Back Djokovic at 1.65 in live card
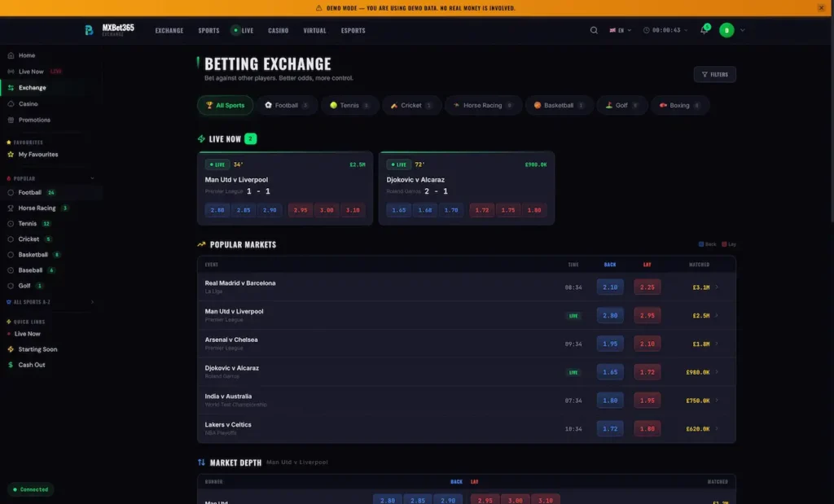This screenshot has height=504, width=834. tap(399, 210)
